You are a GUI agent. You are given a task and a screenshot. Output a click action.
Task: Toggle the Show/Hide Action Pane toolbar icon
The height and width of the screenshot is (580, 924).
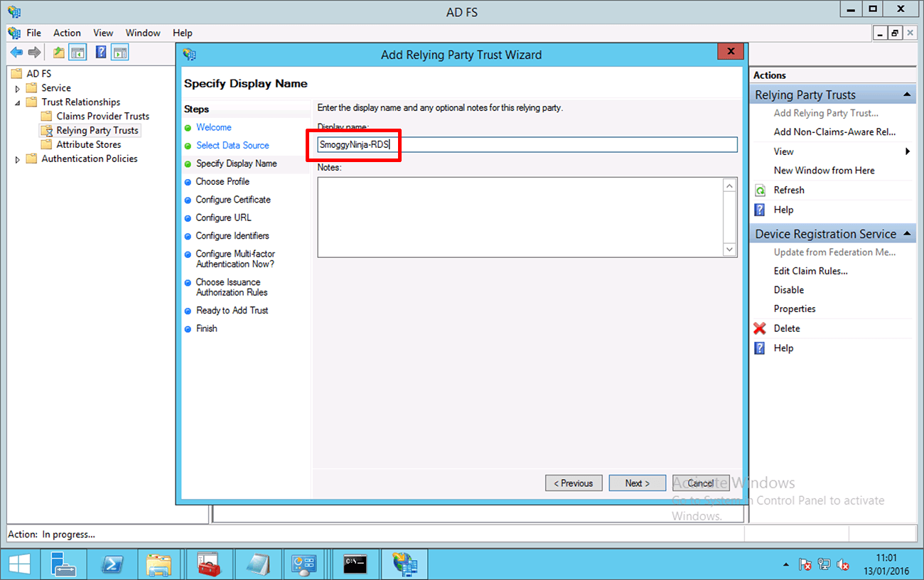click(120, 53)
